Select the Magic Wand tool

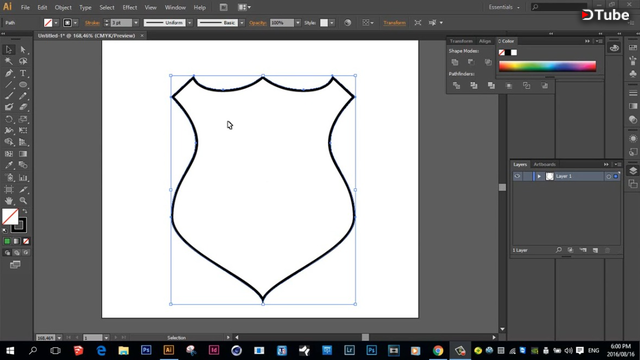pyautogui.click(x=9, y=61)
